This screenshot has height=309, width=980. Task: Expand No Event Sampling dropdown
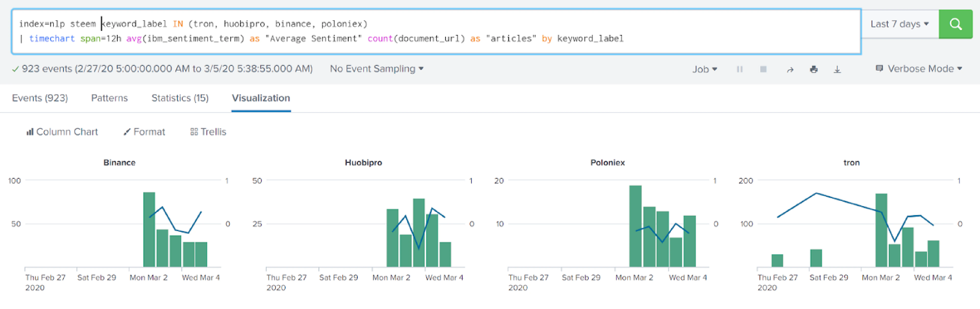(x=377, y=69)
